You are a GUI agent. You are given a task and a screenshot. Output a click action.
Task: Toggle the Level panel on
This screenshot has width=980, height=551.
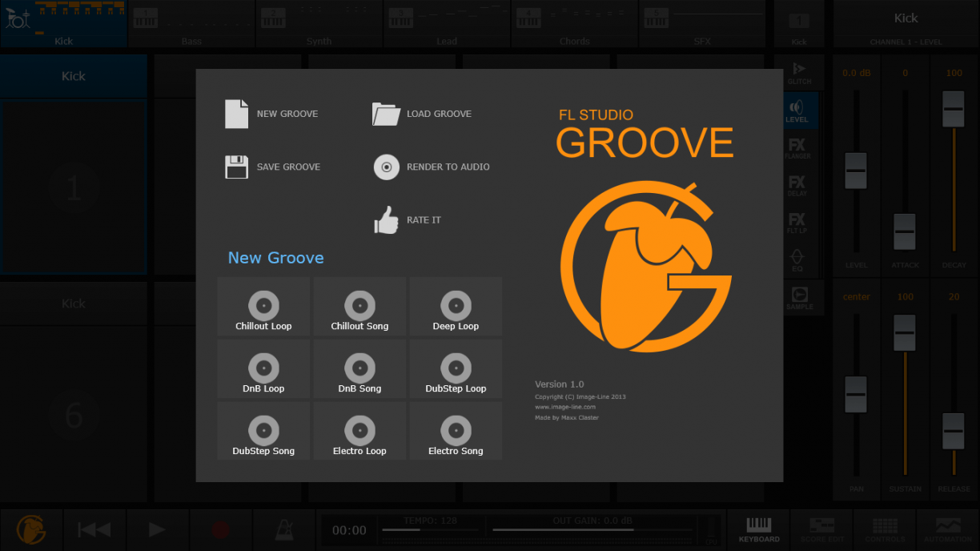798,113
